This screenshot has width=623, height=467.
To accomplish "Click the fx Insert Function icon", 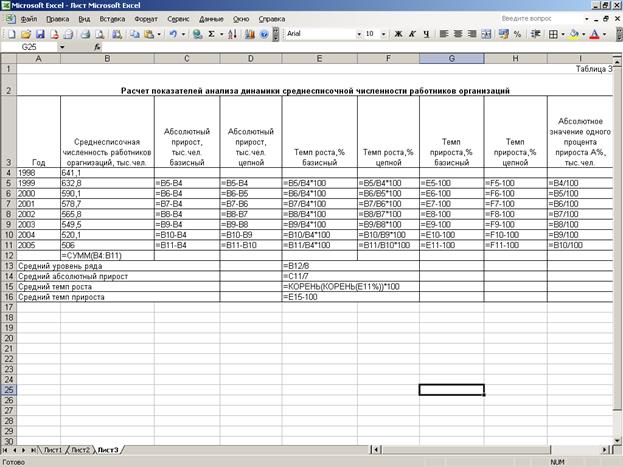I will tap(97, 47).
